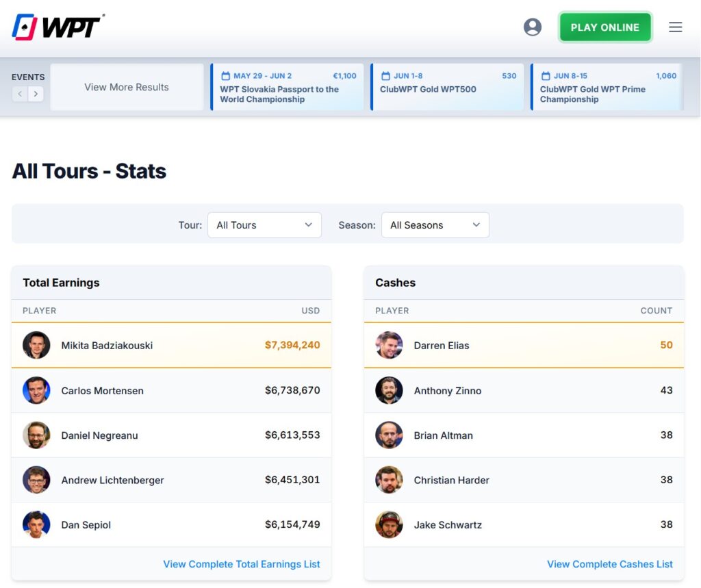Click Anthony Zinno's cash count 43
Screen dimensions: 701x588
pyautogui.click(x=667, y=390)
